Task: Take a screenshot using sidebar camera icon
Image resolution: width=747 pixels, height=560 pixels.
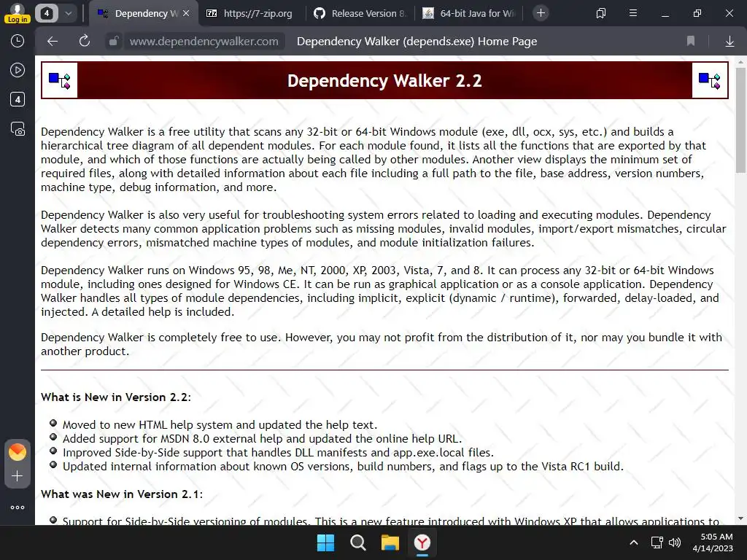Action: point(18,129)
